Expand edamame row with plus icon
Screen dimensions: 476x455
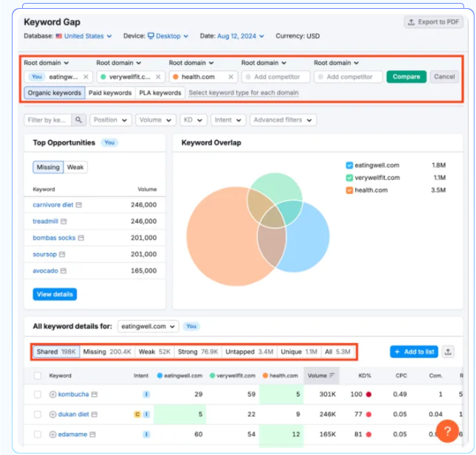52,434
